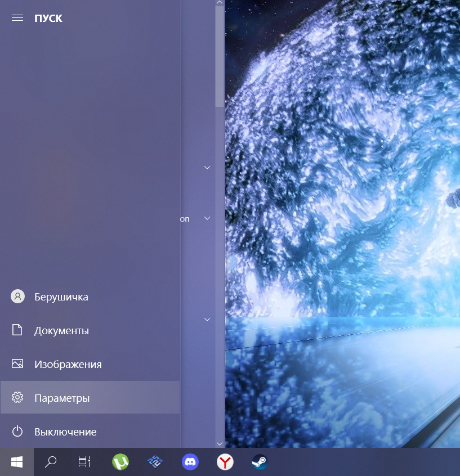
Task: Open the Берушичка user account
Action: [x=90, y=297]
